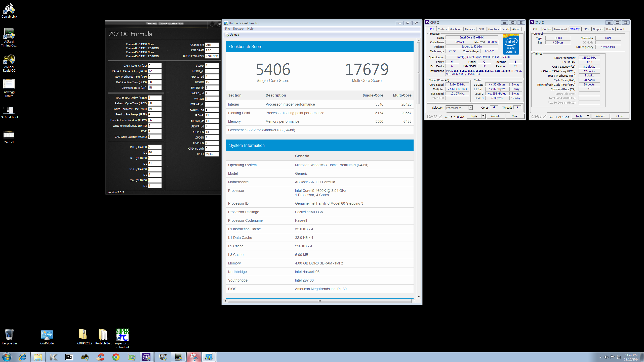The width and height of the screenshot is (644, 362).
Task: Open the ASRock Rapid OC desktop icon
Action: (x=9, y=63)
